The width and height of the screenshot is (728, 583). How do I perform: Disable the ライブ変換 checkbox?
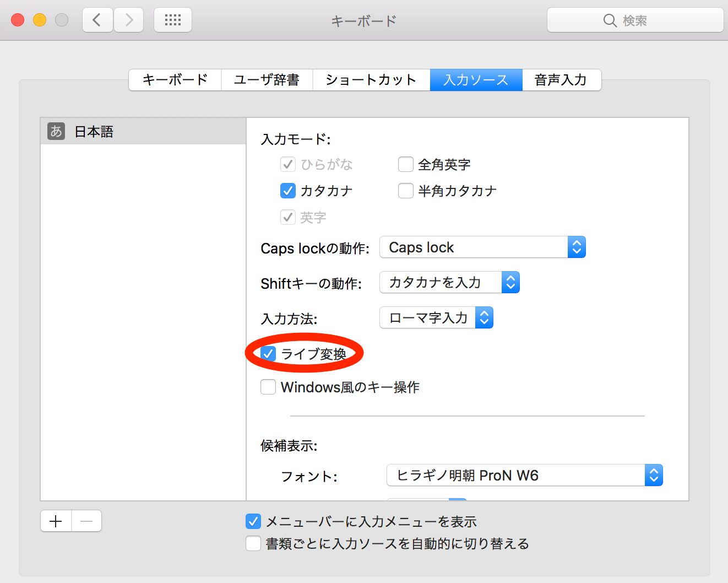pos(268,353)
